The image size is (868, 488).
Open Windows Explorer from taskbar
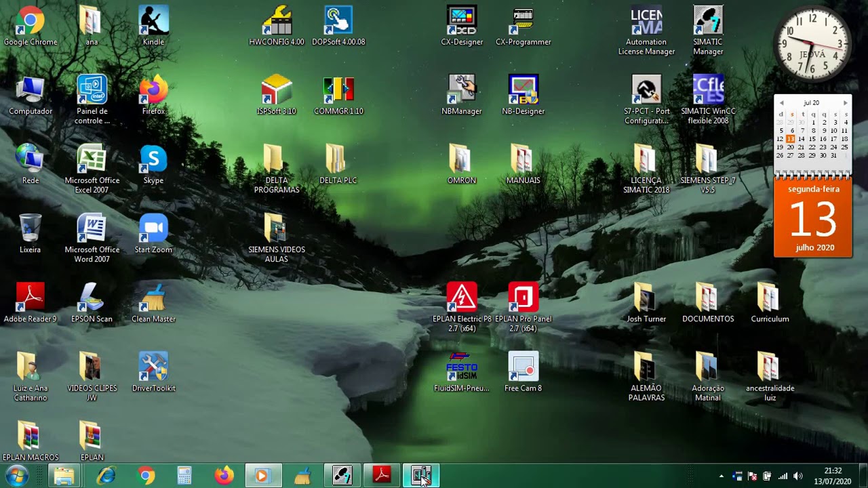click(64, 476)
